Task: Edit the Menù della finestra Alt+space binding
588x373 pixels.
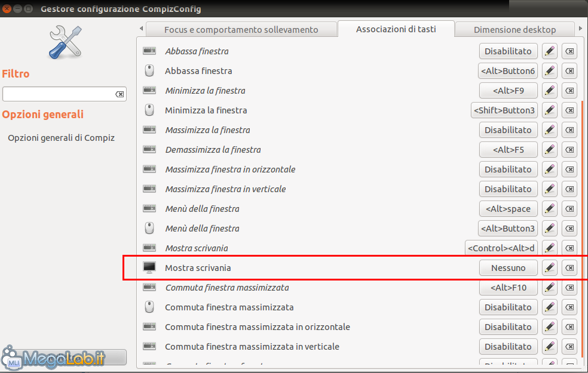Action: tap(550, 209)
